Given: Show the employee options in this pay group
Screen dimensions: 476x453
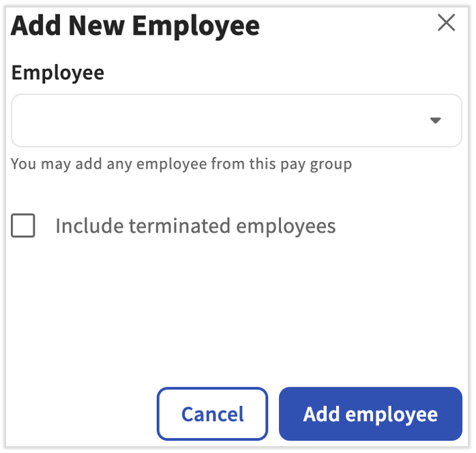Looking at the screenshot, I should [x=236, y=121].
